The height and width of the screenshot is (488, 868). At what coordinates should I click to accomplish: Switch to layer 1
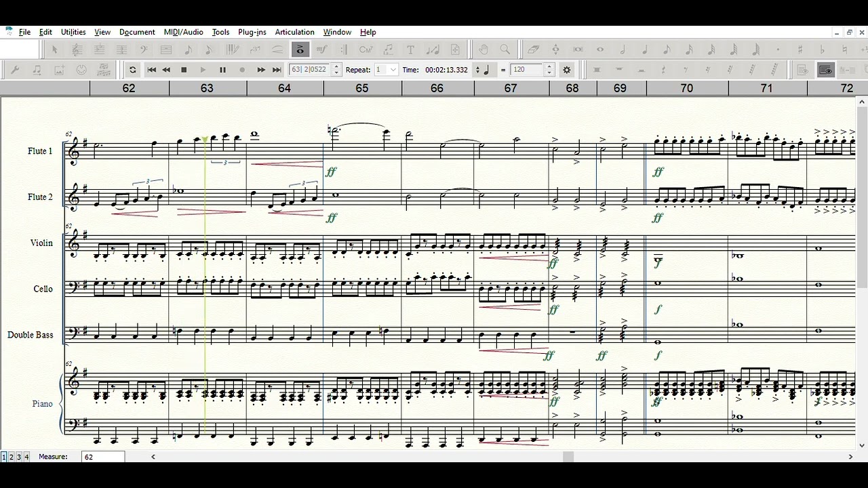pyautogui.click(x=3, y=457)
